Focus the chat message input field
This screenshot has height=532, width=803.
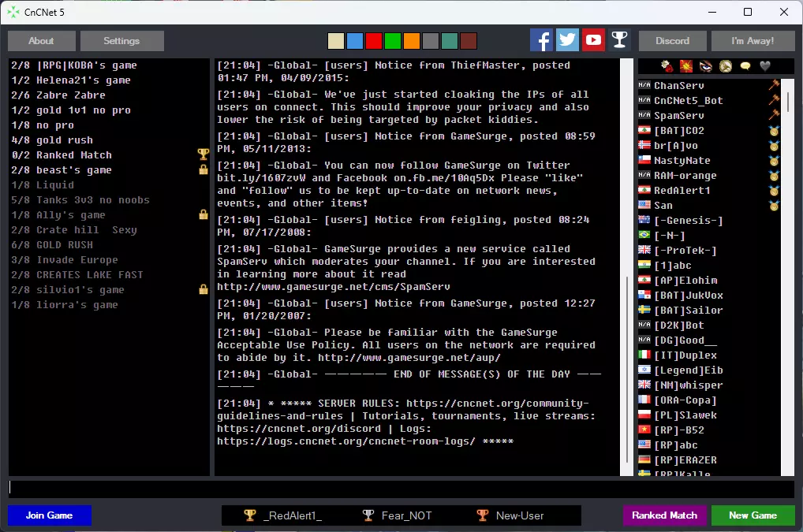point(401,489)
